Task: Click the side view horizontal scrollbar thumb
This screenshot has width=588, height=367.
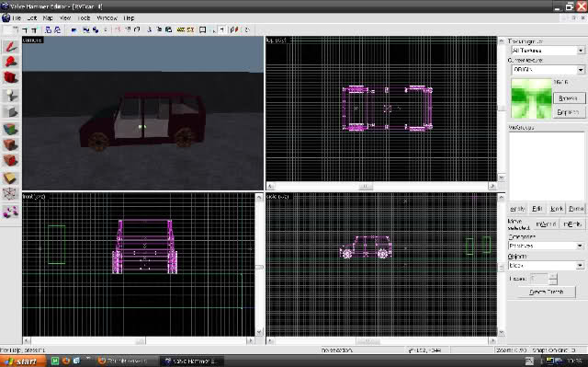Action: pyautogui.click(x=367, y=340)
